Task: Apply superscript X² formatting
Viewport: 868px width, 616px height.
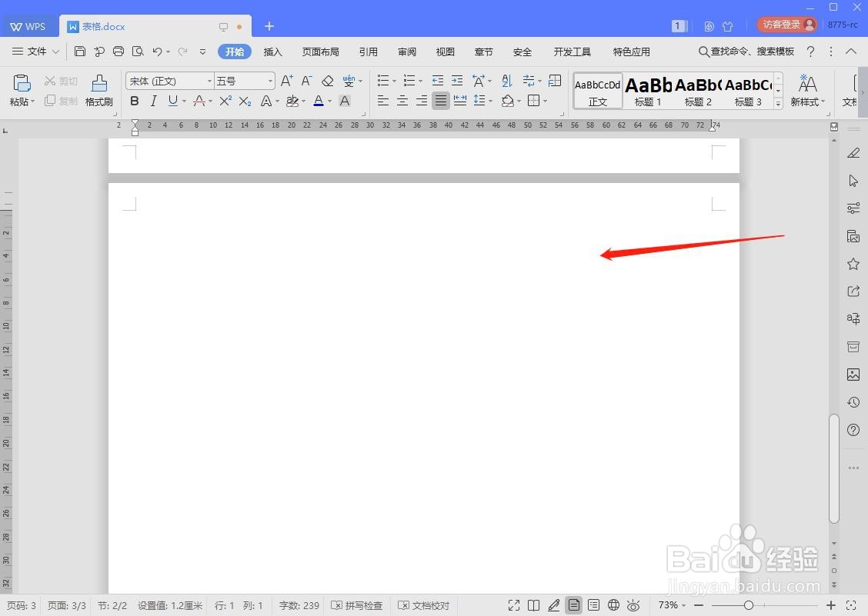Action: [x=225, y=101]
